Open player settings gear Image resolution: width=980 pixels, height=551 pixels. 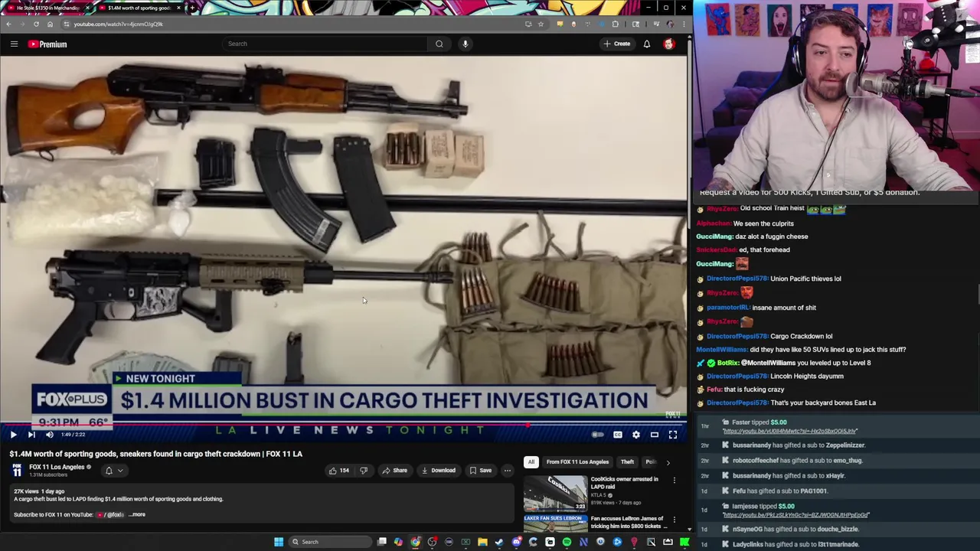coord(636,435)
